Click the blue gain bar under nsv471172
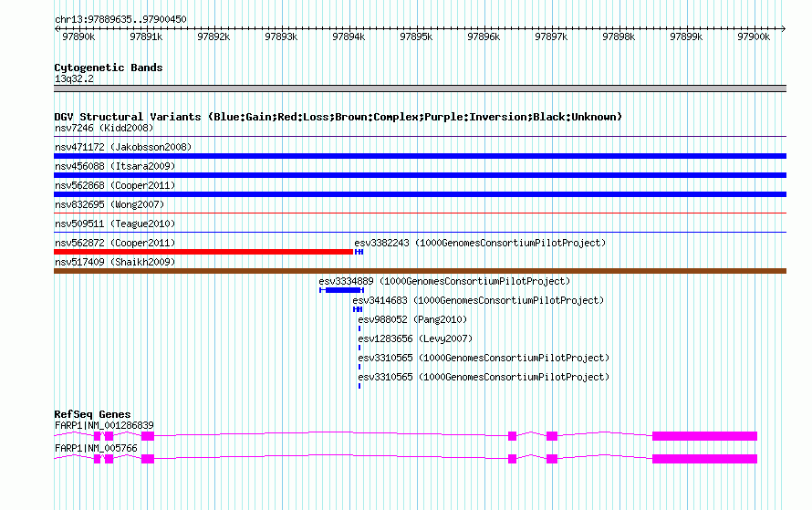The image size is (812, 510). coord(420,156)
